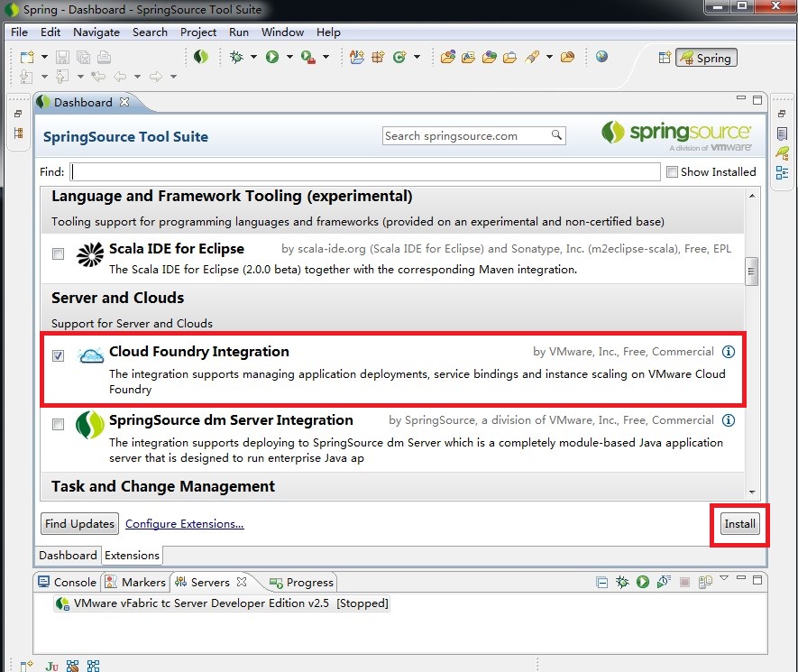Open the web browser globe icon
This screenshot has height=672, width=798.
point(601,56)
